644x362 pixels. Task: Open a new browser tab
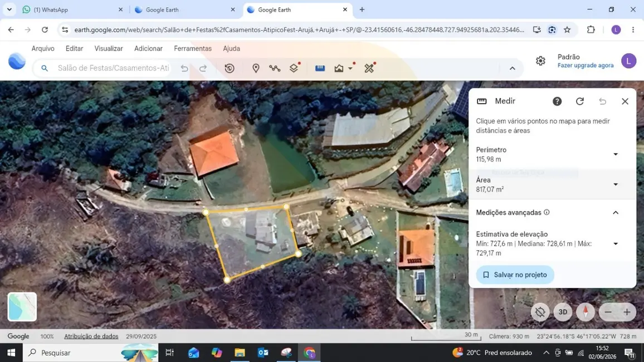point(362,9)
